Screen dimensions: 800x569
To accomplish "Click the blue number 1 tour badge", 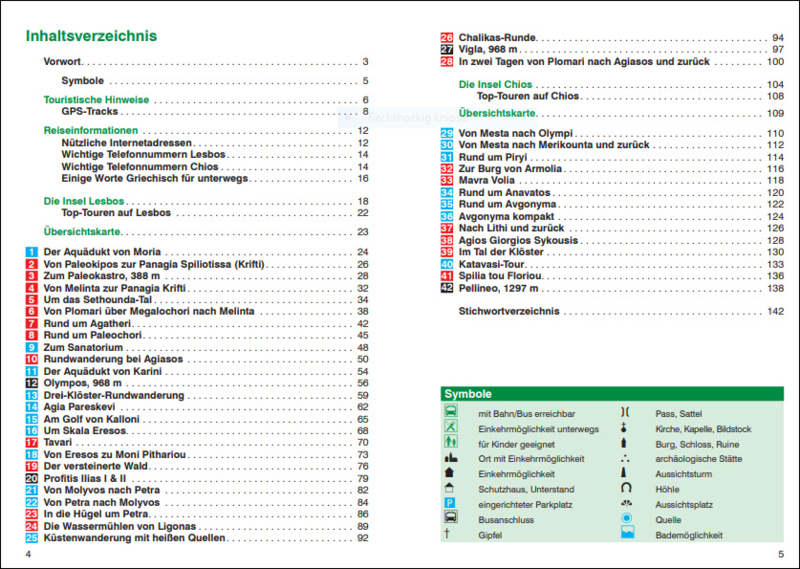I will 32,252.
